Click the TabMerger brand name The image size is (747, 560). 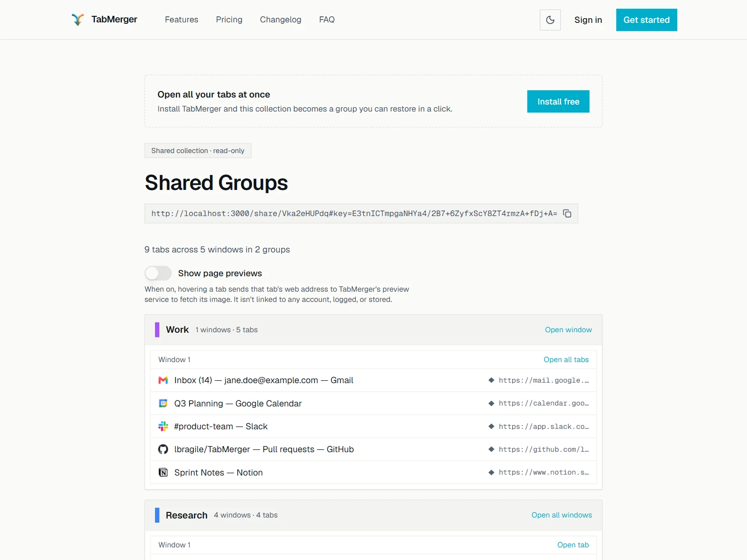click(x=114, y=20)
